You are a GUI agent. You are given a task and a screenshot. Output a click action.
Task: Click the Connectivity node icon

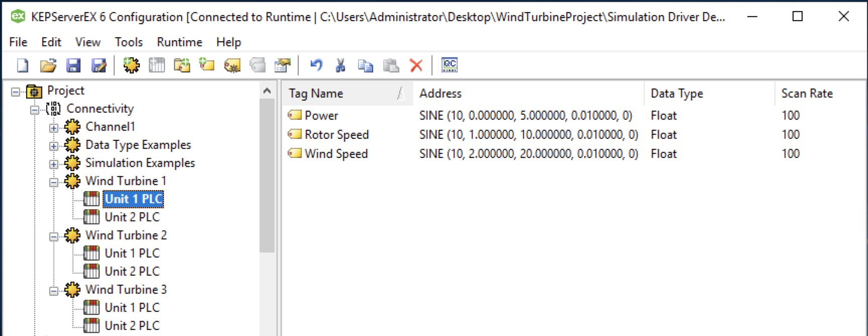(53, 109)
